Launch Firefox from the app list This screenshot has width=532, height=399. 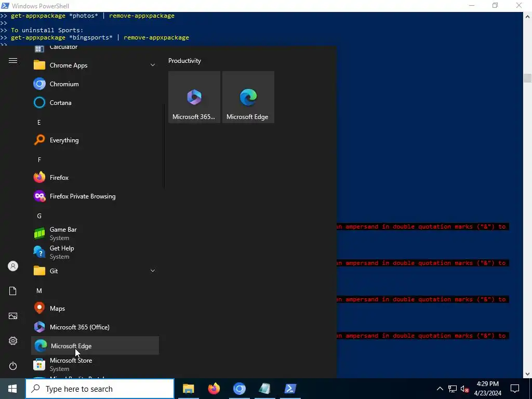tap(95, 178)
